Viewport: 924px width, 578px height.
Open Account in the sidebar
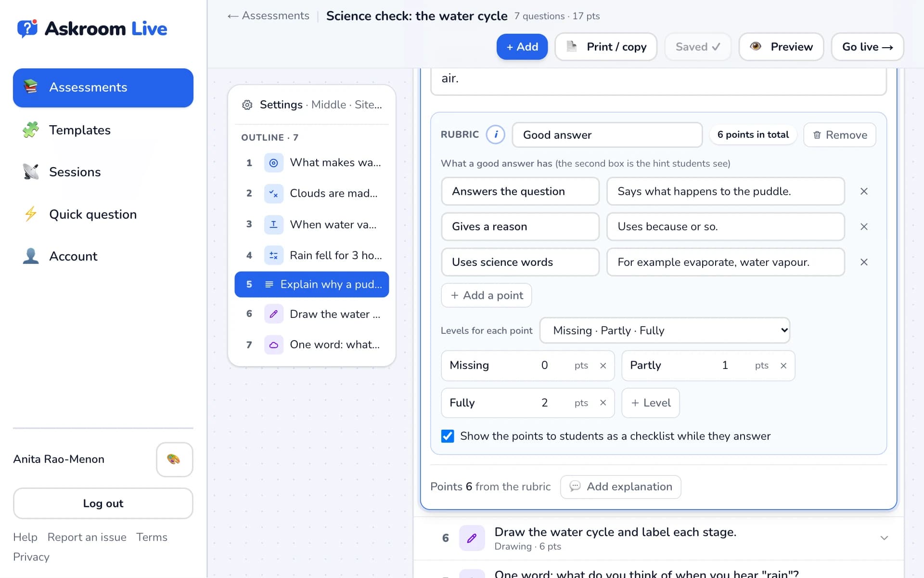pos(103,256)
